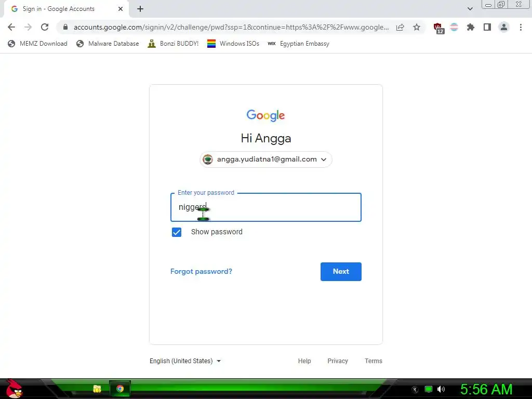Screen dimensions: 532x399
Task: Select the Chrome taskbar icon
Action: 120,389
